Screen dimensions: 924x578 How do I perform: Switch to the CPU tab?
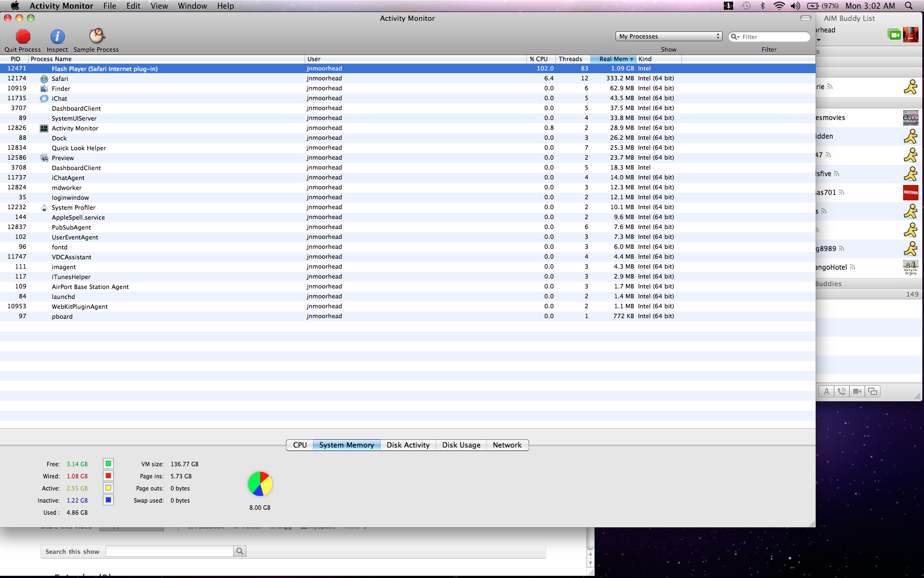[300, 445]
